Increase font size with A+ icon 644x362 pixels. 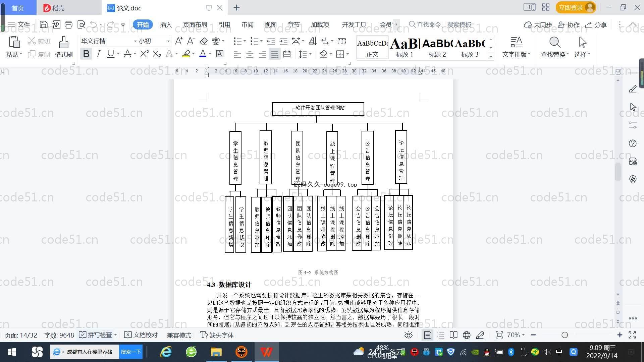point(179,41)
